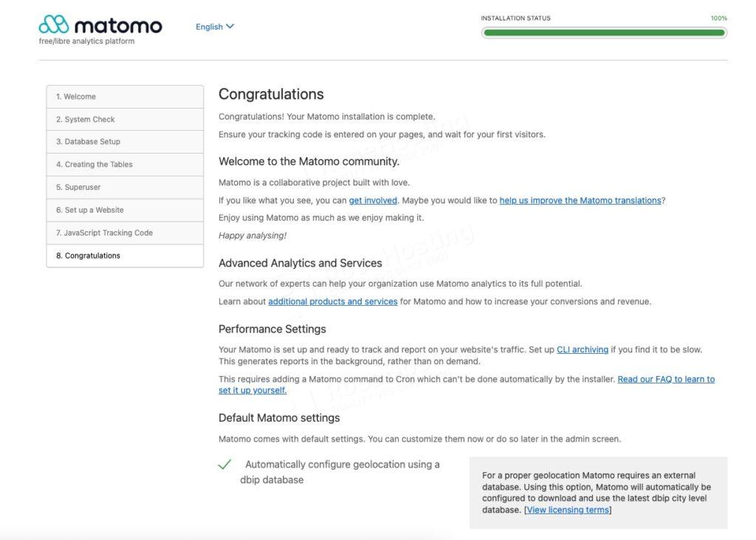Click the free/libre analytics platform tagline
Screen dimensions: 756x540
tap(87, 41)
